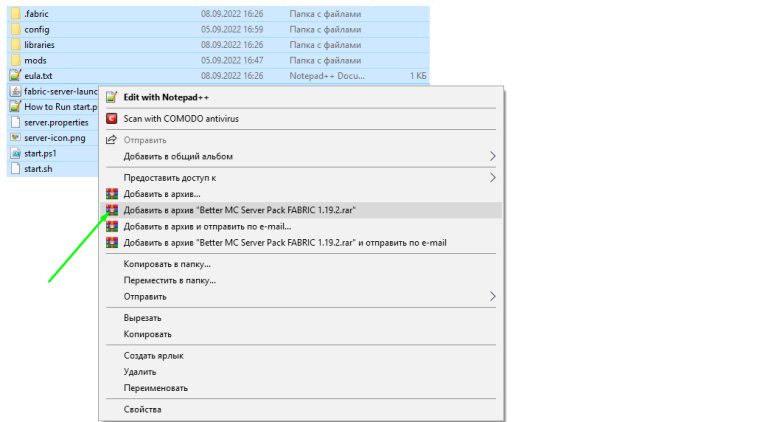Choose Копировать в папку... from context menu
This screenshot has height=422, width=768.
(167, 264)
